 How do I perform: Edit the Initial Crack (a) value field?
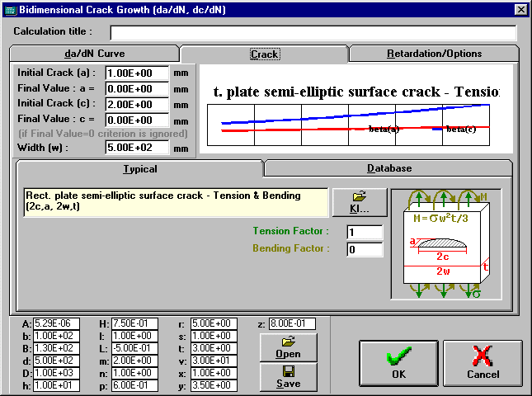pos(137,73)
